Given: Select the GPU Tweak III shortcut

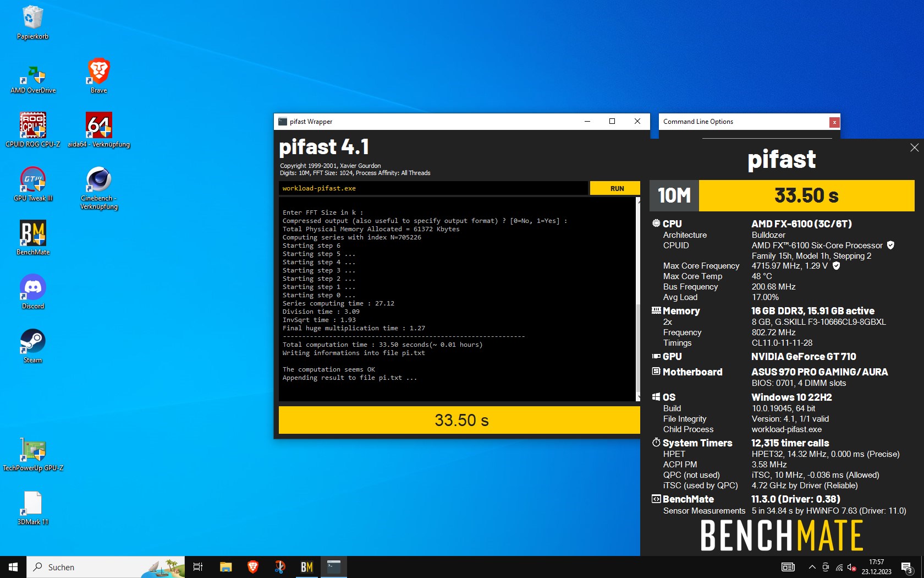Looking at the screenshot, I should point(33,184).
